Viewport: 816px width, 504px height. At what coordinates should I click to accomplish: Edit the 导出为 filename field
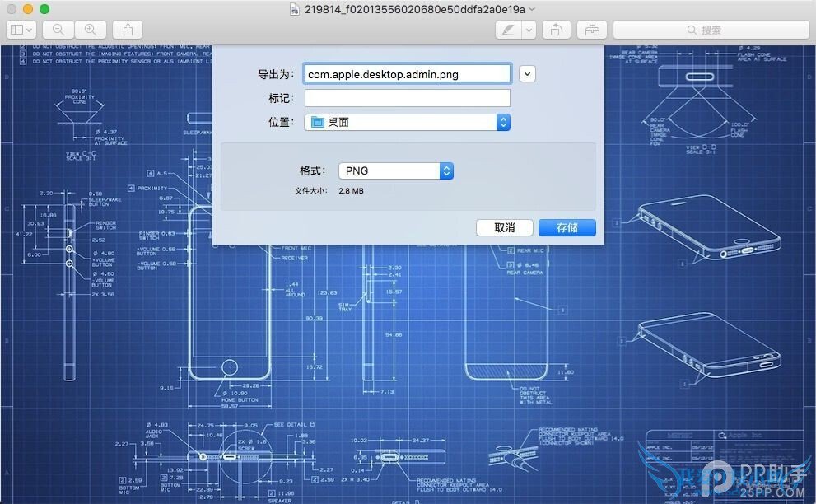coord(407,74)
